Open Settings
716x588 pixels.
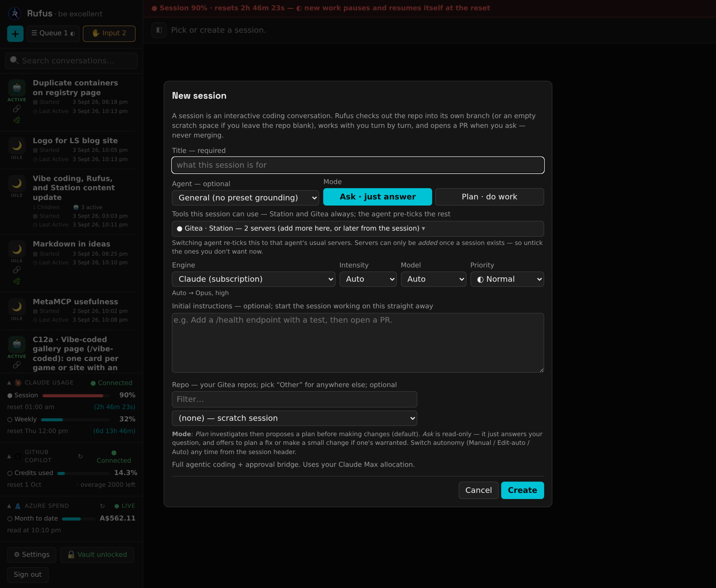point(32,554)
